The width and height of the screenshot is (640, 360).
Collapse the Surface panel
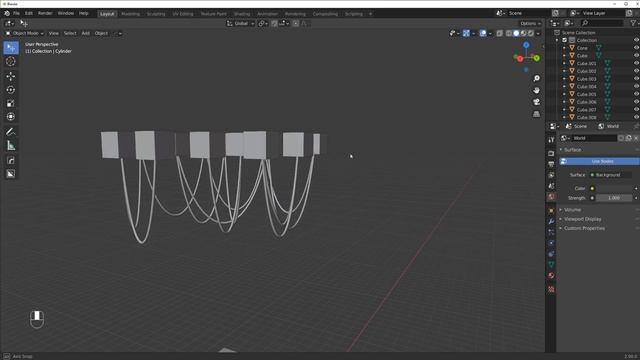click(x=572, y=150)
